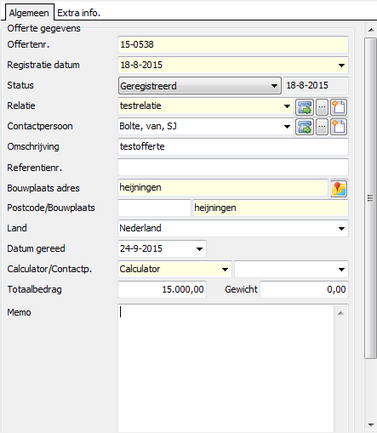This screenshot has height=433, width=377.
Task: Switch to the Extra info. tab
Action: click(x=79, y=13)
